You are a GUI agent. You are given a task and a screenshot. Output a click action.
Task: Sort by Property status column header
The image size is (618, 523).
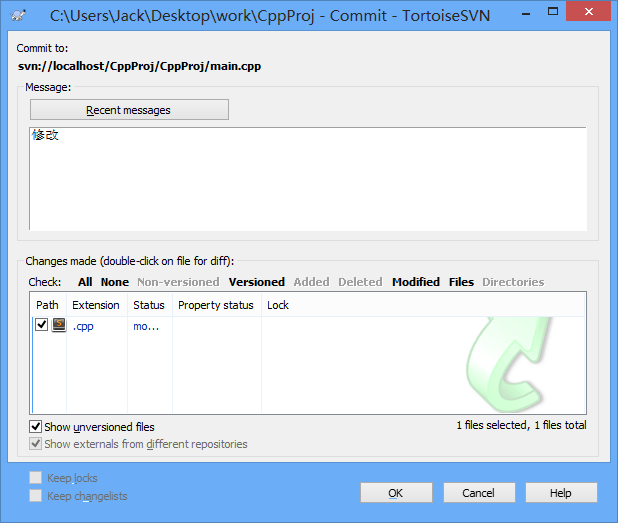(216, 305)
